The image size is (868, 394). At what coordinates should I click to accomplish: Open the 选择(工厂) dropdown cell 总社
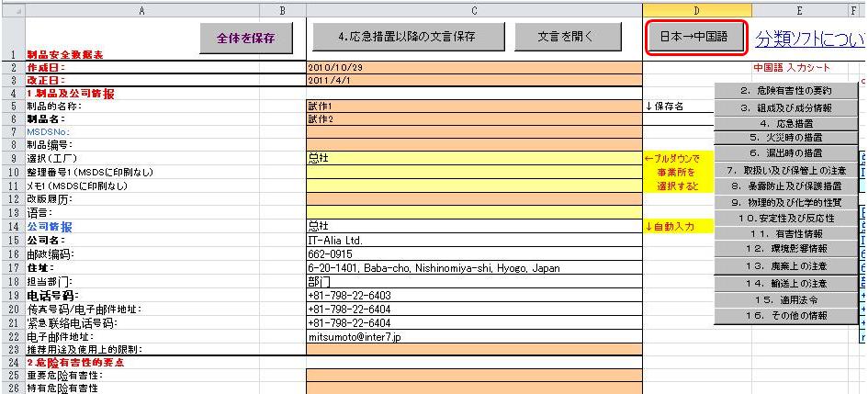click(474, 158)
